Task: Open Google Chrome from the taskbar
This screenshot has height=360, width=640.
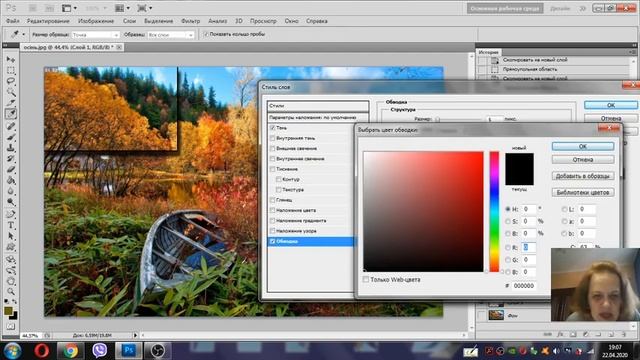Action: (70, 351)
